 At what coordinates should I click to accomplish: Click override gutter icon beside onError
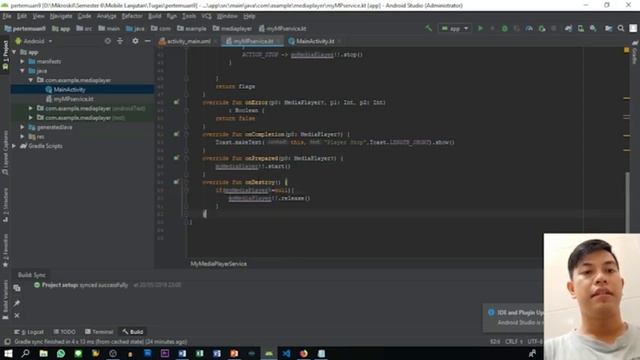(x=176, y=102)
